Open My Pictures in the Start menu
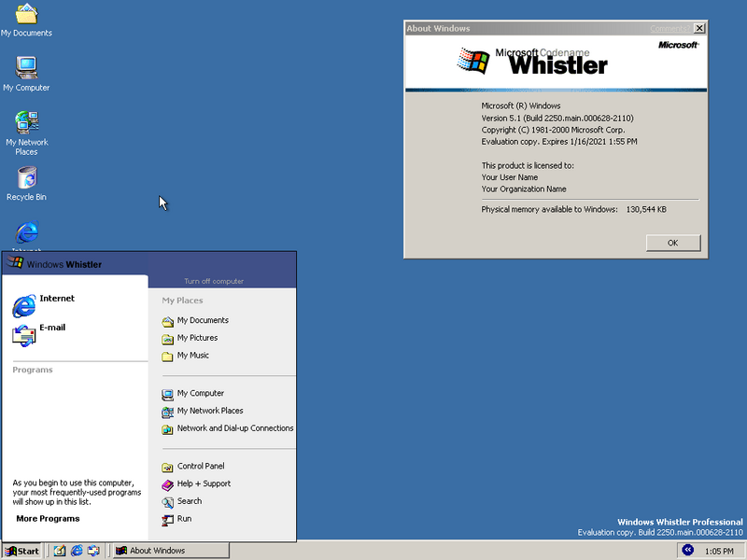 197,337
